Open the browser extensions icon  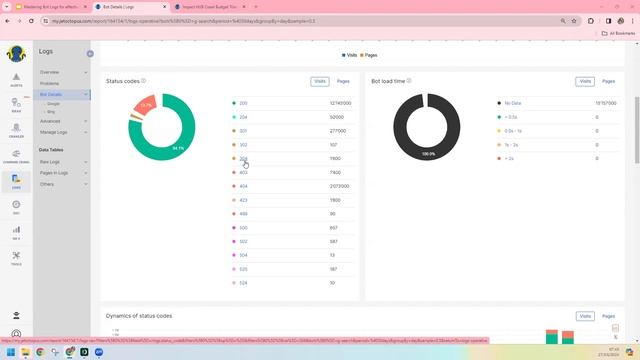[x=591, y=21]
